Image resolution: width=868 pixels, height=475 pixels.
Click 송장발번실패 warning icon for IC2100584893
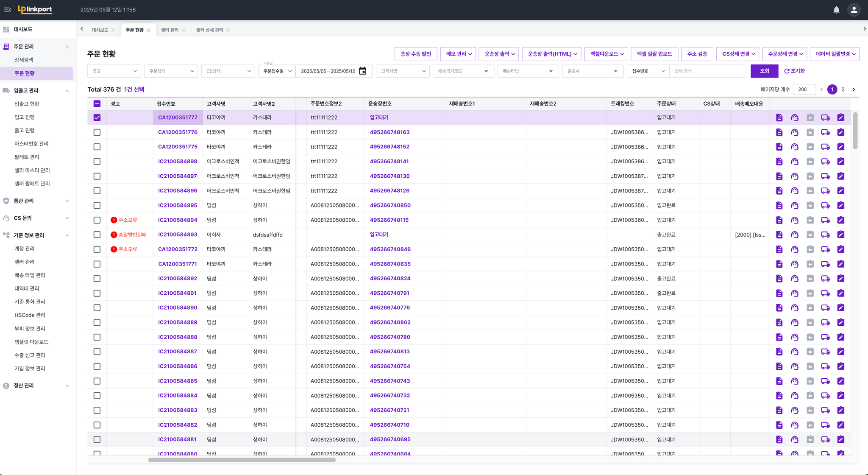click(114, 235)
